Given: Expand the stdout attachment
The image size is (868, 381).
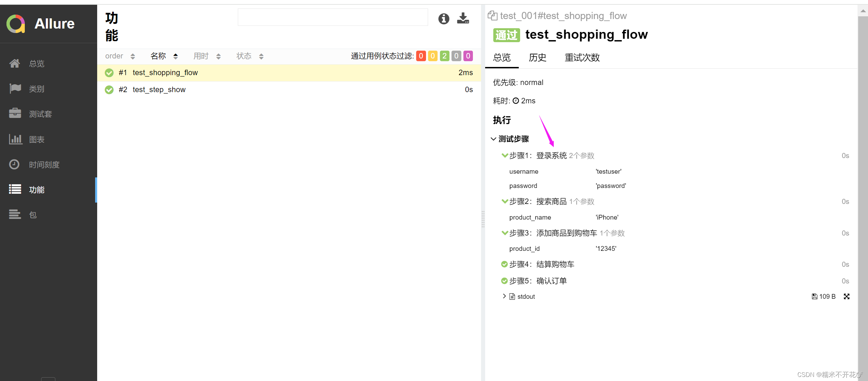Looking at the screenshot, I should click(504, 296).
